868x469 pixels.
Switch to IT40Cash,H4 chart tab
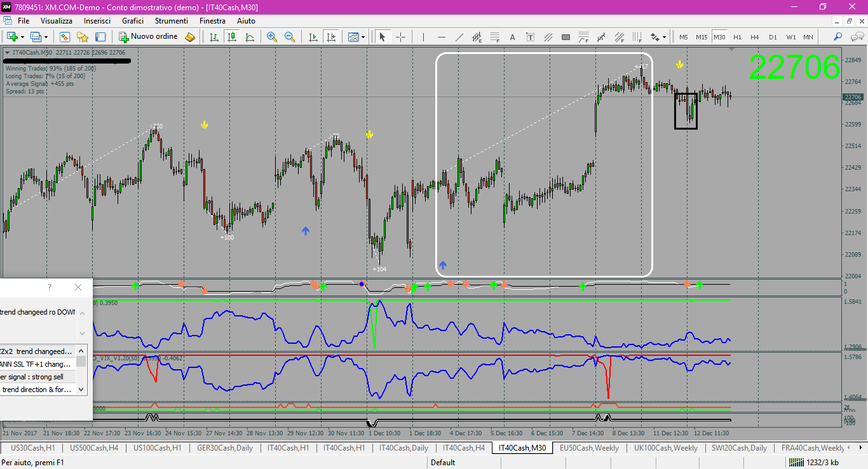465,448
